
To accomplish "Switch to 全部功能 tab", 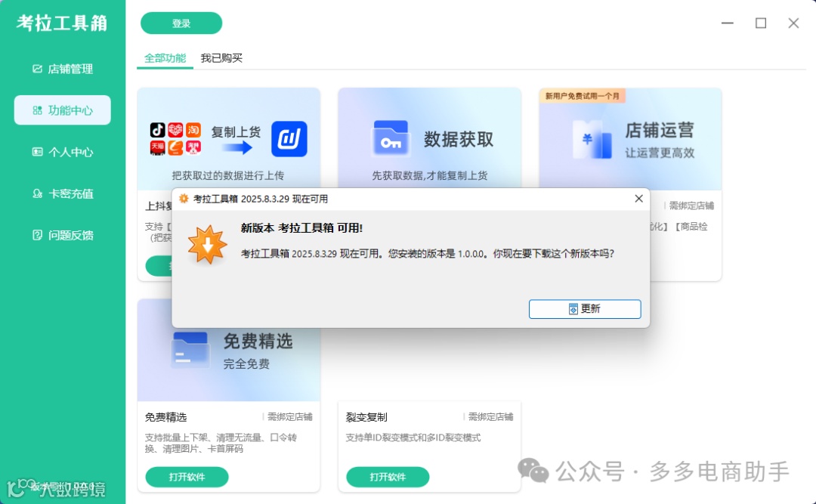I will 165,57.
